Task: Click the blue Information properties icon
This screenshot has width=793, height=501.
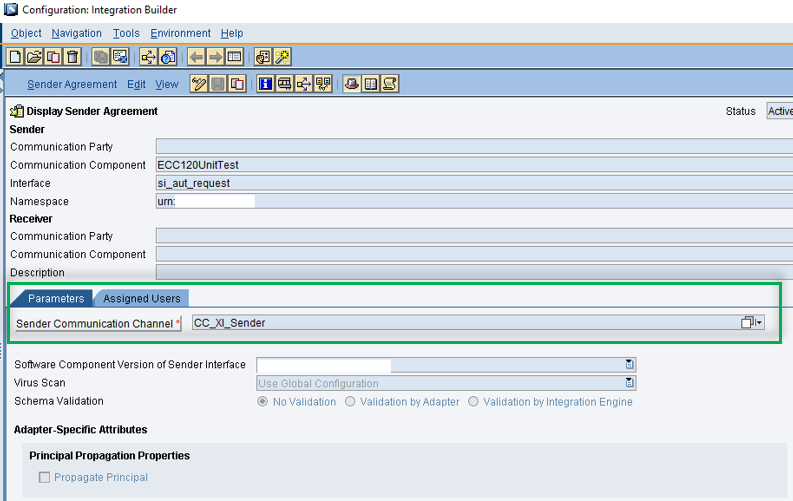Action: [265, 83]
